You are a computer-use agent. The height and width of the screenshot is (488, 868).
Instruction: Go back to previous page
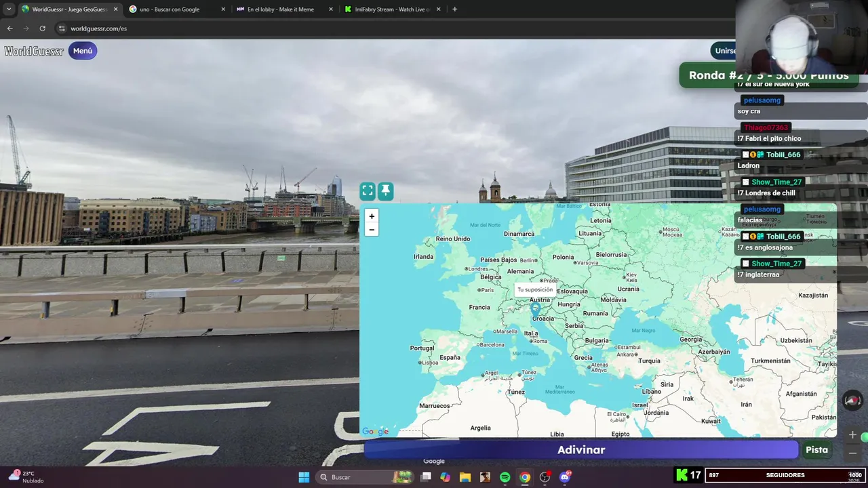[9, 28]
